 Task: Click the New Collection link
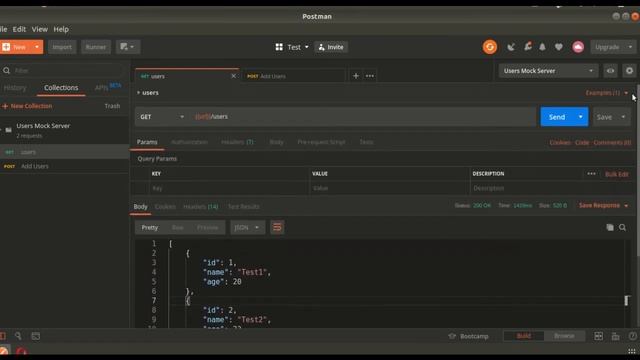27,106
